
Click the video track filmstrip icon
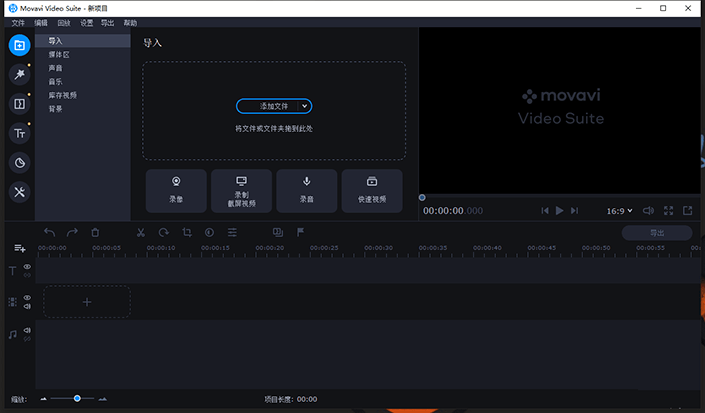(x=13, y=302)
